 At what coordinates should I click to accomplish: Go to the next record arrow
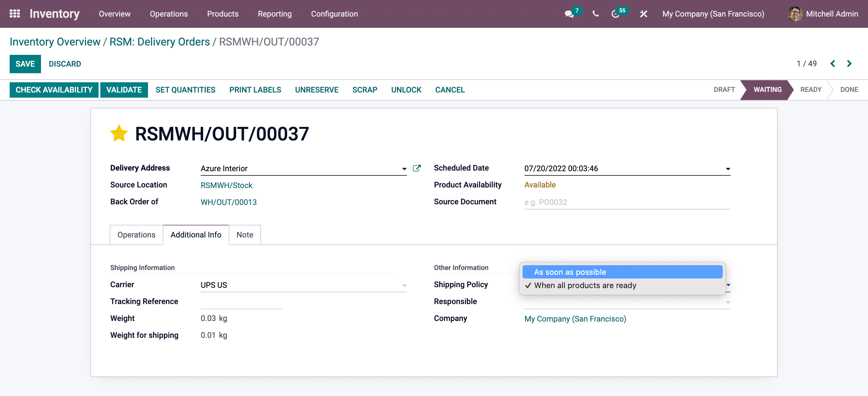click(x=849, y=64)
